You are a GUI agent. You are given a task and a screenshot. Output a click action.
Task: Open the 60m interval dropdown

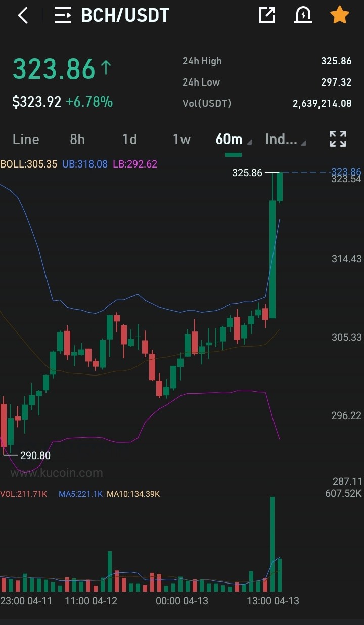point(234,139)
